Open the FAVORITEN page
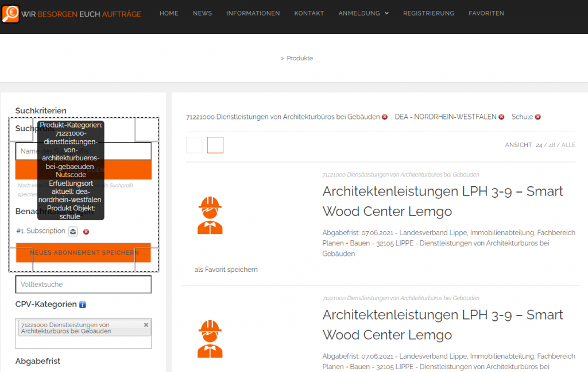This screenshot has width=588, height=372. click(x=486, y=13)
